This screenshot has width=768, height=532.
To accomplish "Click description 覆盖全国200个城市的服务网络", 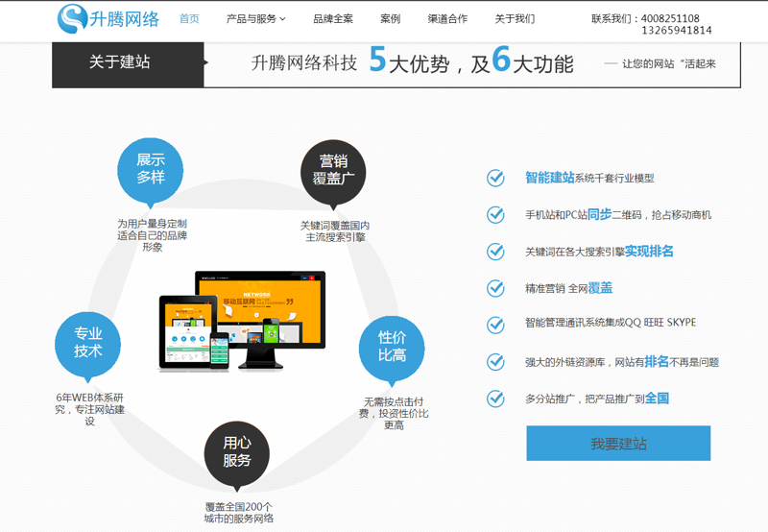I will [239, 513].
